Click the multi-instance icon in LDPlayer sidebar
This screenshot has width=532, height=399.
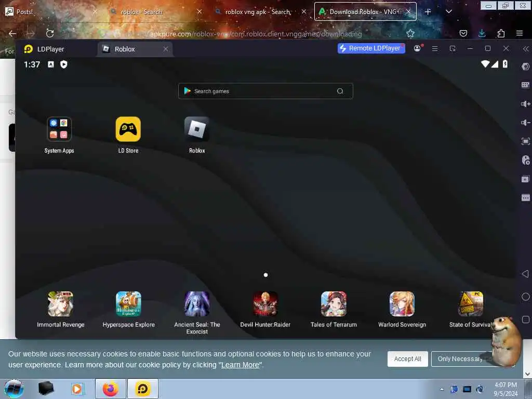(x=526, y=179)
